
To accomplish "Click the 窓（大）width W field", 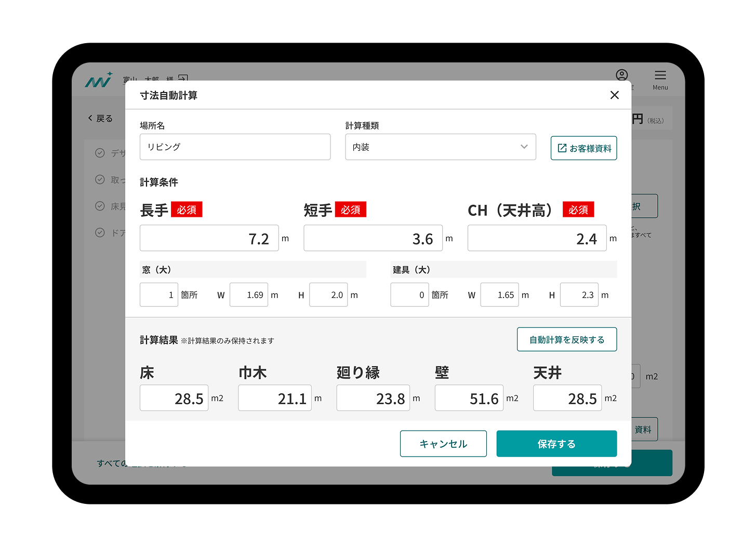I will [248, 295].
